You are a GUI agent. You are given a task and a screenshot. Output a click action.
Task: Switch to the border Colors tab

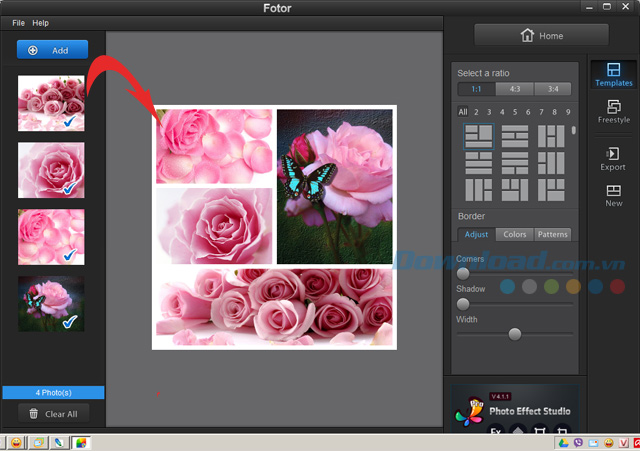tap(514, 234)
